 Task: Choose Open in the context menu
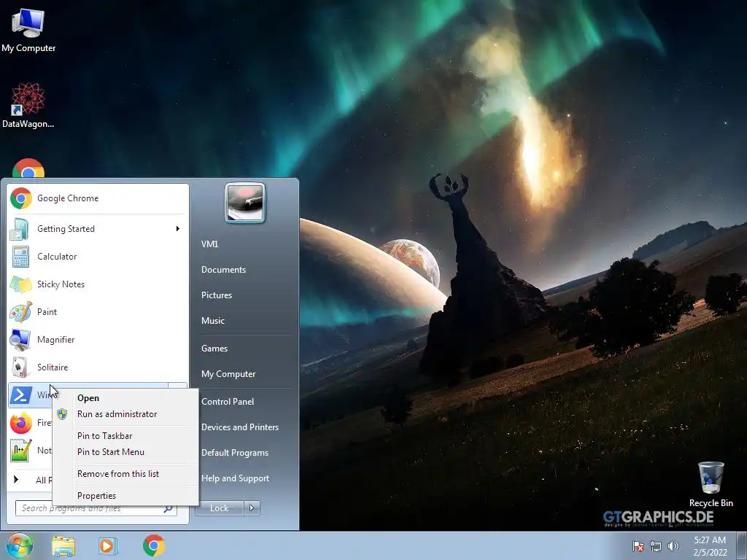click(x=125, y=398)
